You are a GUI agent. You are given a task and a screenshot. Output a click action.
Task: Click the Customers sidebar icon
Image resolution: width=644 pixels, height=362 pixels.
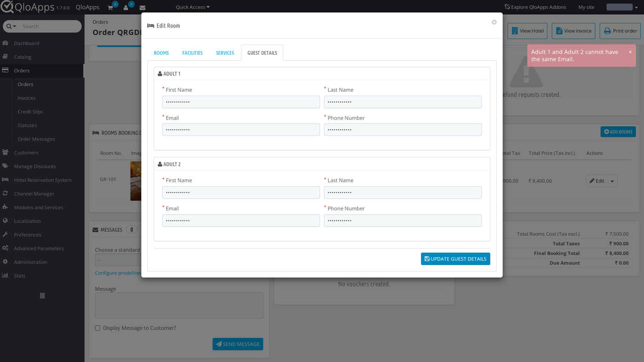(6, 153)
